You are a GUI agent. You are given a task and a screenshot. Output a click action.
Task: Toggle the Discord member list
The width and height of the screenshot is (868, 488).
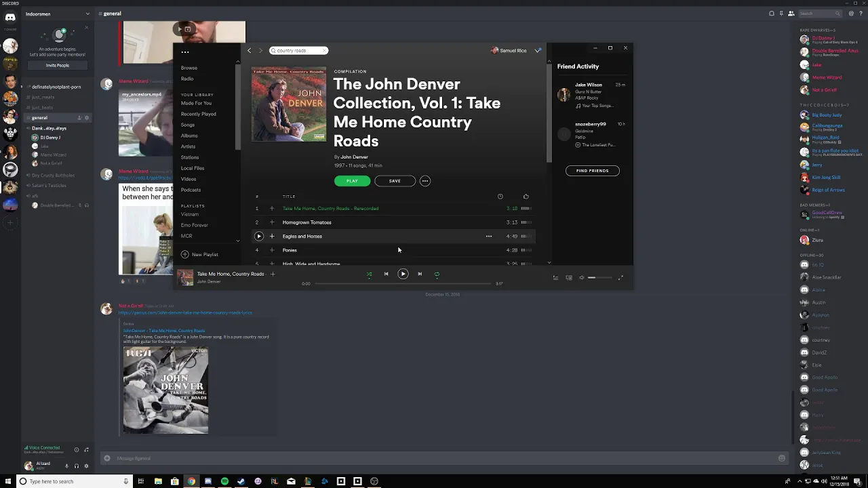[x=791, y=14]
